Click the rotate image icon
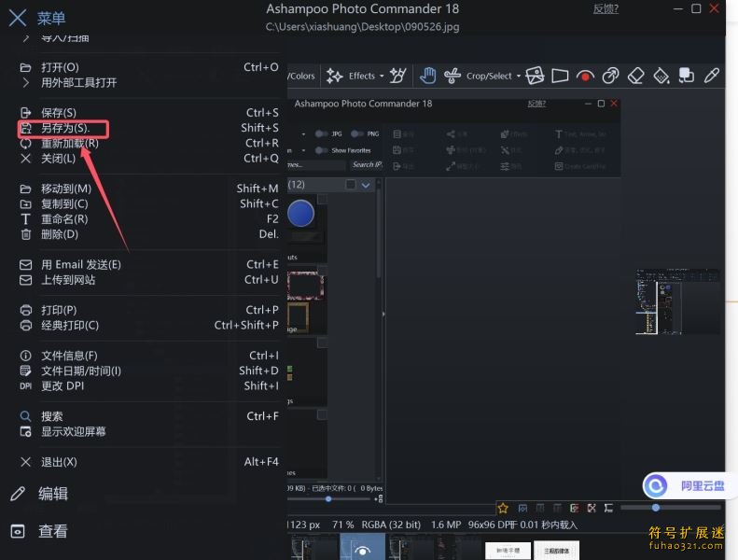 point(535,76)
